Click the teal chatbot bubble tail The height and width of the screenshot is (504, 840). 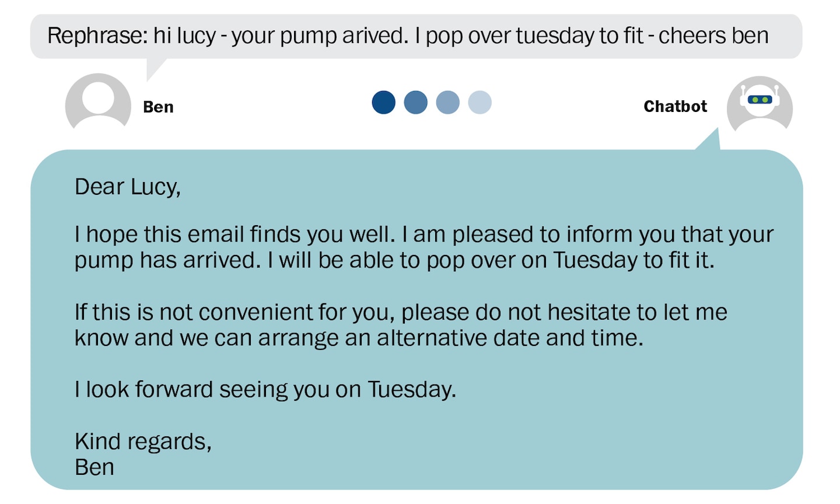pyautogui.click(x=709, y=141)
